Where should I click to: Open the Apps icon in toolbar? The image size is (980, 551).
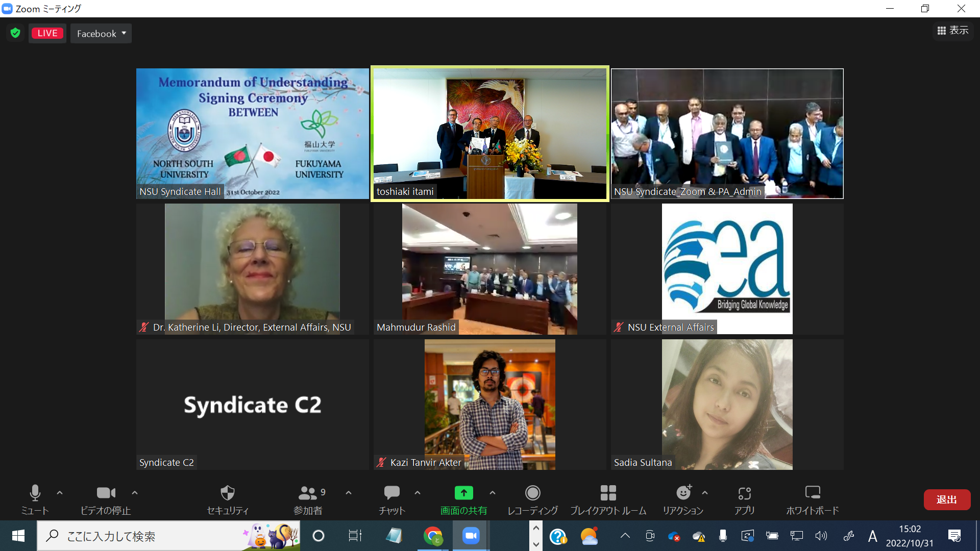[744, 493]
